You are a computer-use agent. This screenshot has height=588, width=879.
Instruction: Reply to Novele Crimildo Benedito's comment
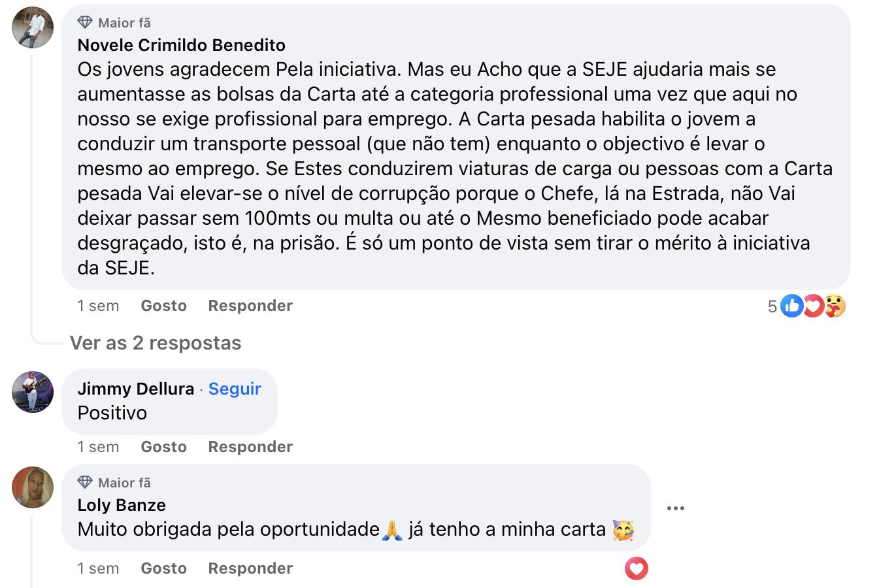(x=250, y=306)
